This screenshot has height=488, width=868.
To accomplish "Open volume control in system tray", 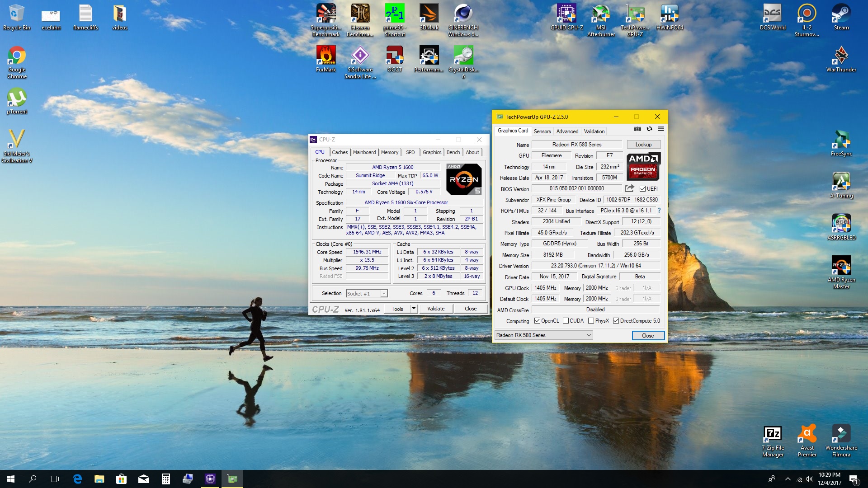I will [x=809, y=479].
